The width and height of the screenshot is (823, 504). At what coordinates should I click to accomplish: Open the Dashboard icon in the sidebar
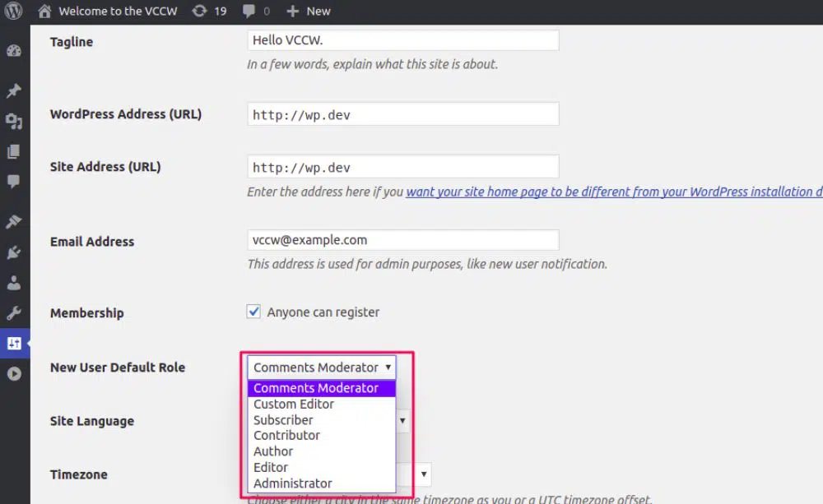pos(14,51)
